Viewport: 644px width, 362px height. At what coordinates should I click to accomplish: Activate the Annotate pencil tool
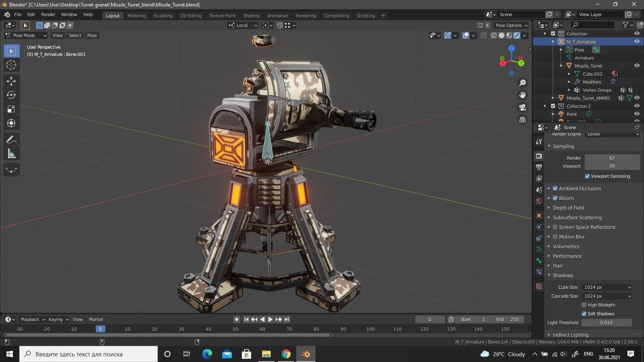[x=11, y=140]
